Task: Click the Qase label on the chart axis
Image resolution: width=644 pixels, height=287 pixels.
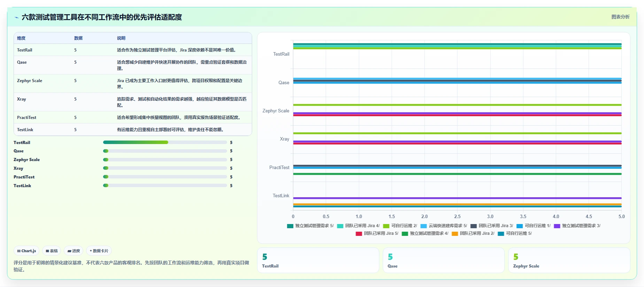Action: pyautogui.click(x=284, y=83)
